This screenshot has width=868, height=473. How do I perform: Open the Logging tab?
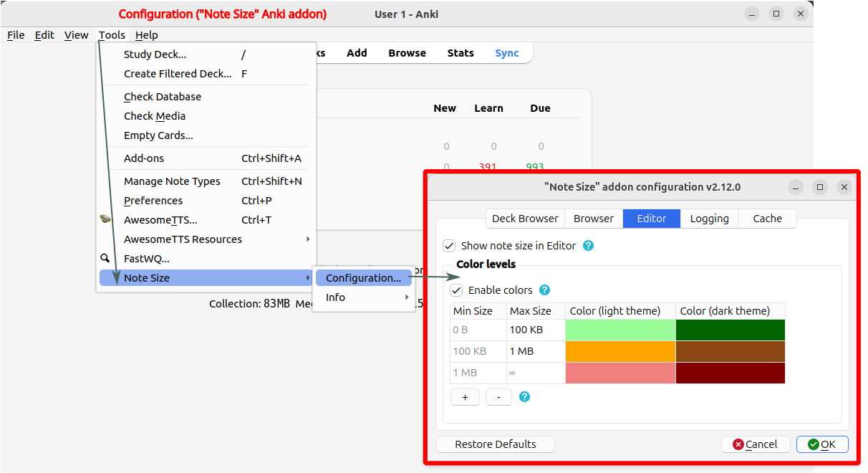point(709,219)
